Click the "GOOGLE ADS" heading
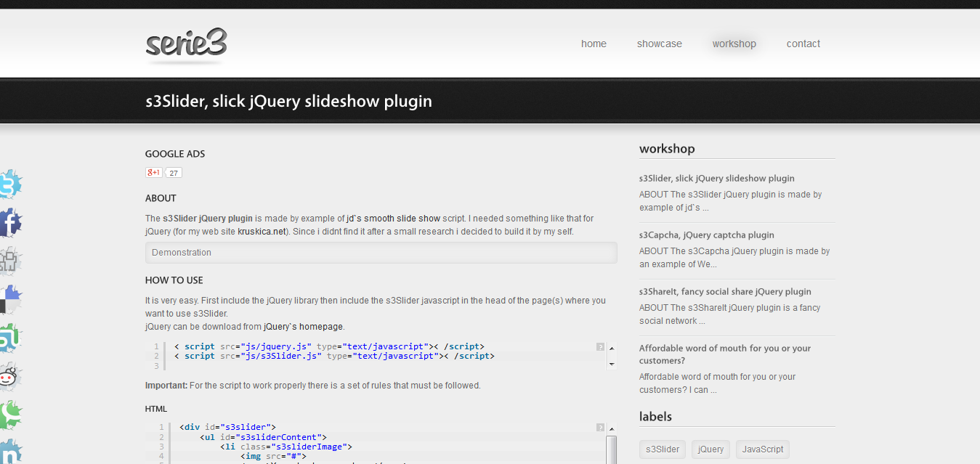Viewport: 980px width, 464px height. click(175, 154)
